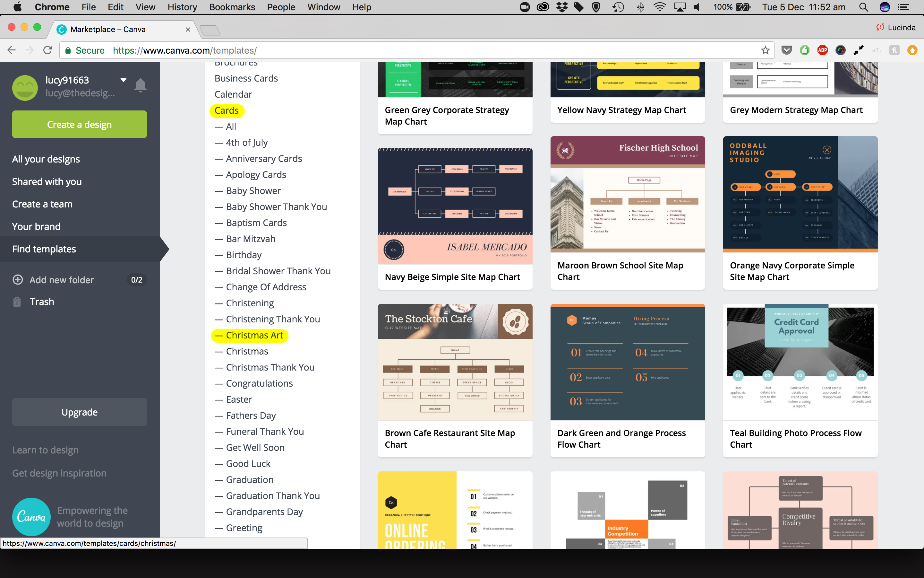Select Find templates in sidebar
Viewport: 924px width, 578px height.
coord(44,249)
